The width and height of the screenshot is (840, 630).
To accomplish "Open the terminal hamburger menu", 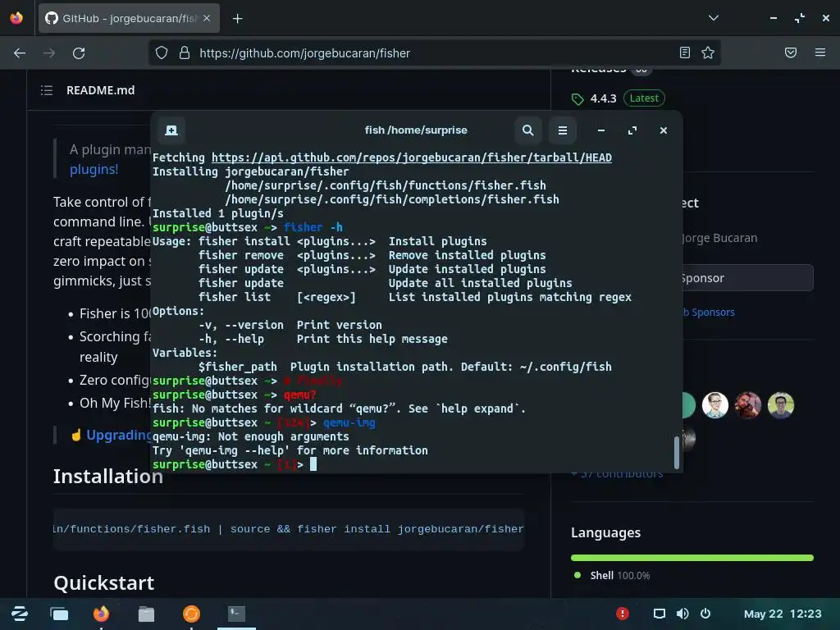I will point(563,130).
